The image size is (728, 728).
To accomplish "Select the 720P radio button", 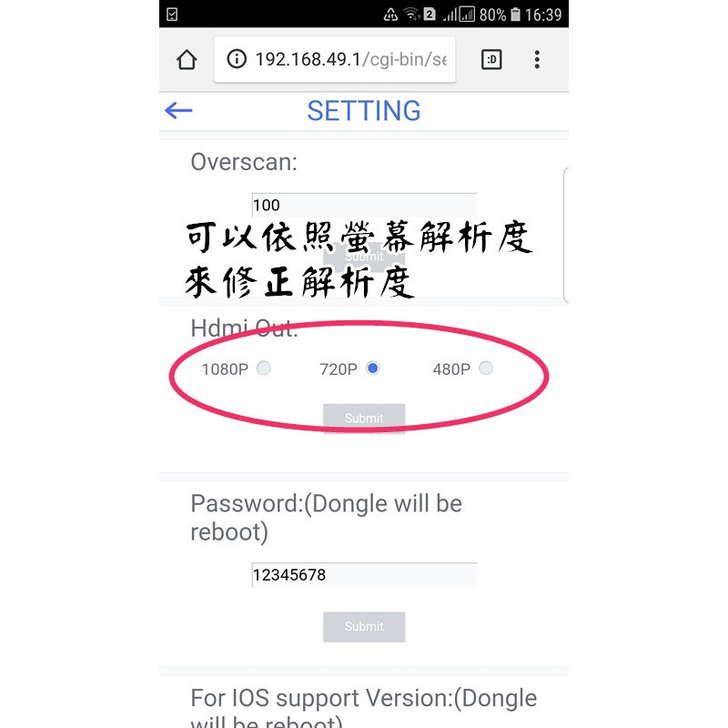I will (x=372, y=369).
